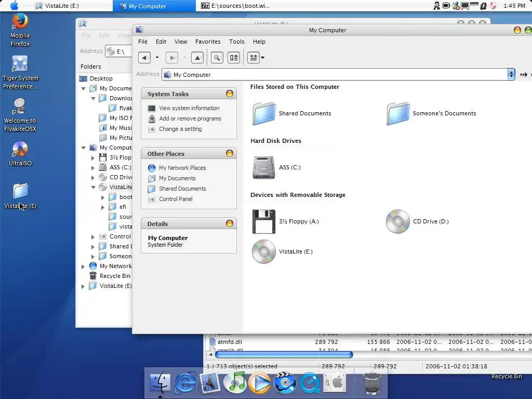532x399 pixels.
Task: Open the Tools menu
Action: point(236,42)
